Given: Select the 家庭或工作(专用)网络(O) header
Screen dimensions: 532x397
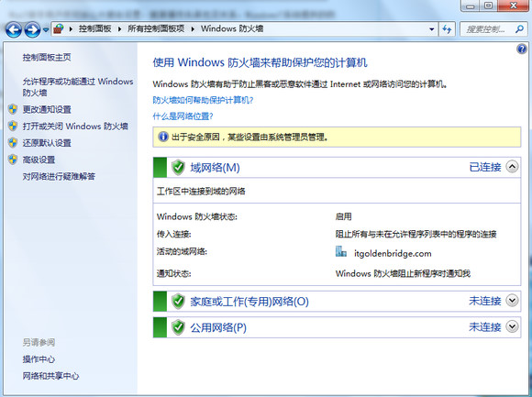Looking at the screenshot, I should 337,301.
